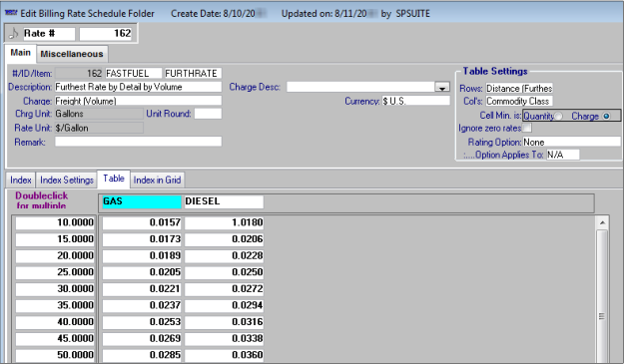Click the window's title bar app icon
The image size is (625, 364).
tap(11, 13)
